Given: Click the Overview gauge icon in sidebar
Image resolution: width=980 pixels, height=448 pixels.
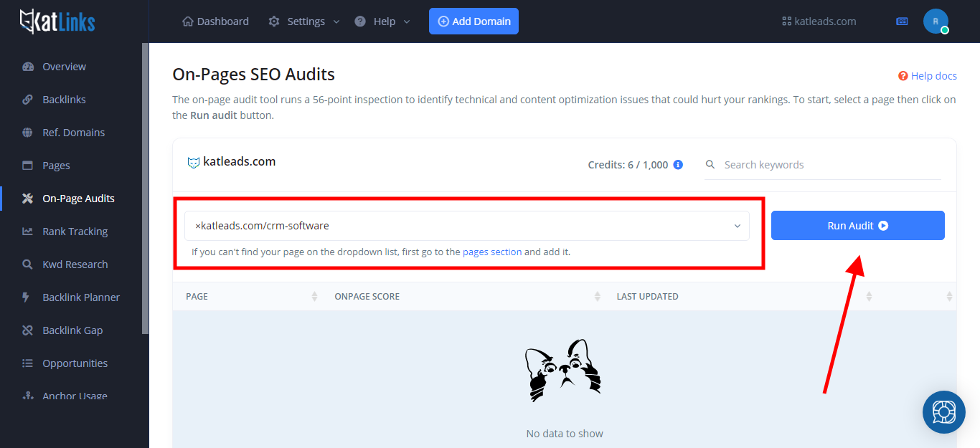Looking at the screenshot, I should click(28, 67).
